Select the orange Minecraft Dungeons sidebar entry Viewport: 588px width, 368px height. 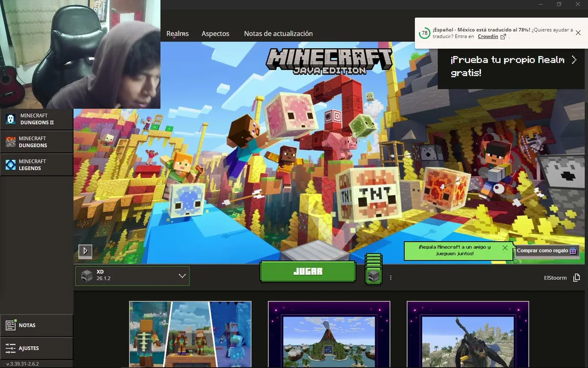click(x=37, y=142)
